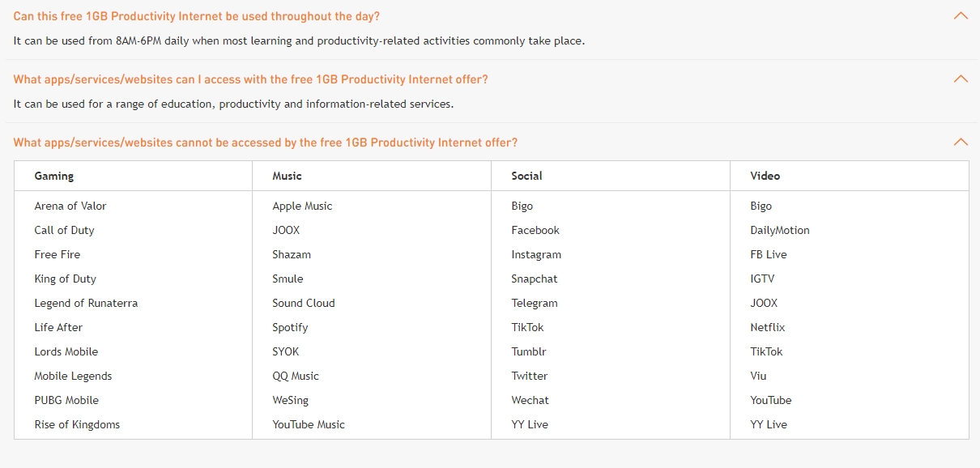Viewport: 980px width, 468px height.
Task: Click 'YouTube' in the Video column
Action: [771, 400]
